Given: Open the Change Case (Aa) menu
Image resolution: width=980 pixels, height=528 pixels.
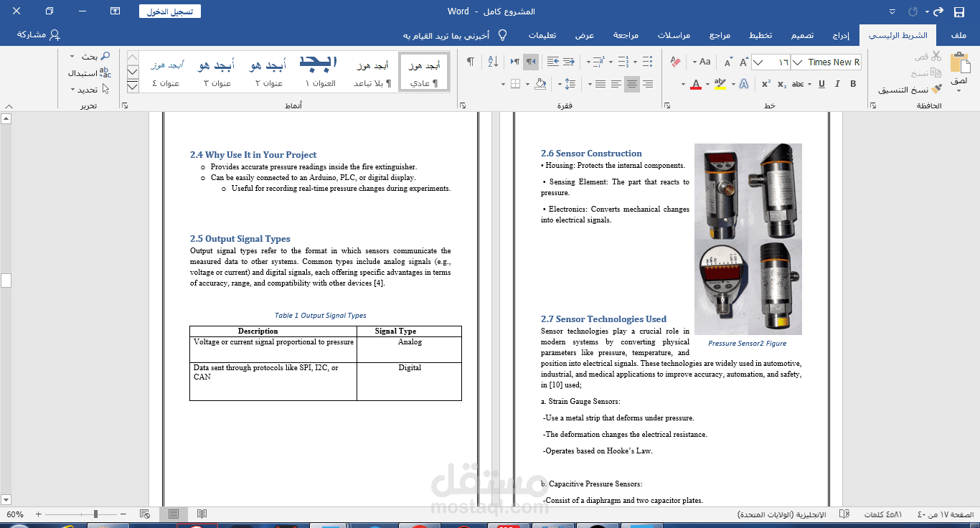Looking at the screenshot, I should tap(702, 62).
